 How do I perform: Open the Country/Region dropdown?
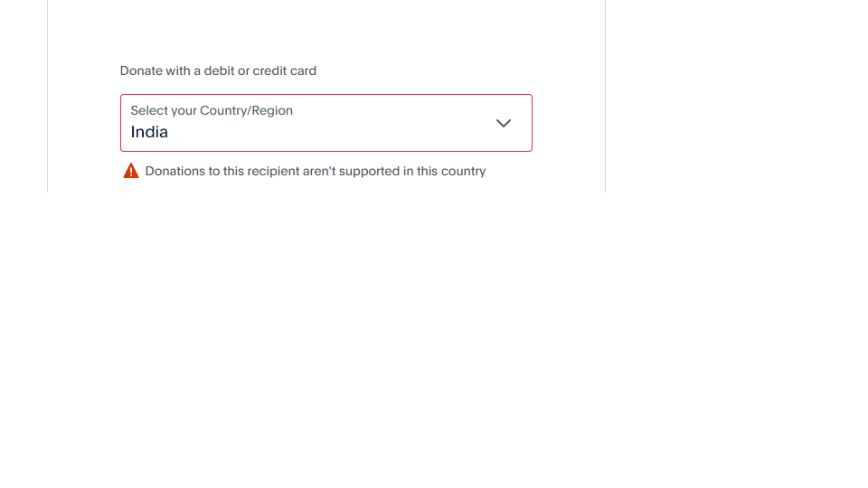pos(325,123)
